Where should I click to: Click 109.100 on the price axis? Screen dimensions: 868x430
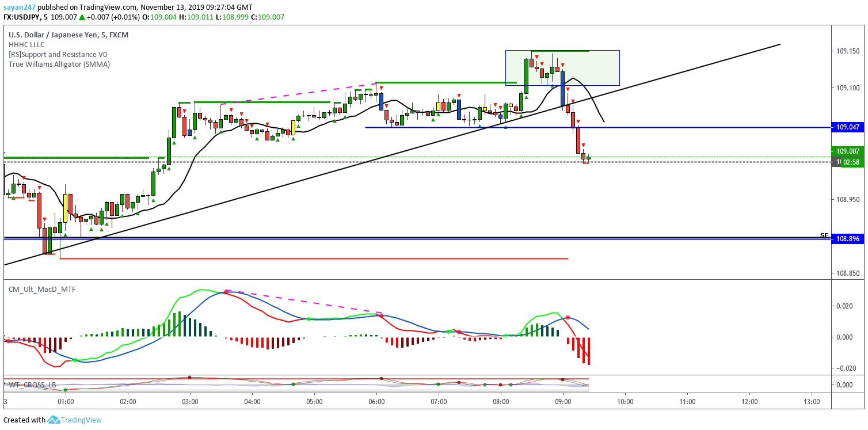tap(847, 88)
